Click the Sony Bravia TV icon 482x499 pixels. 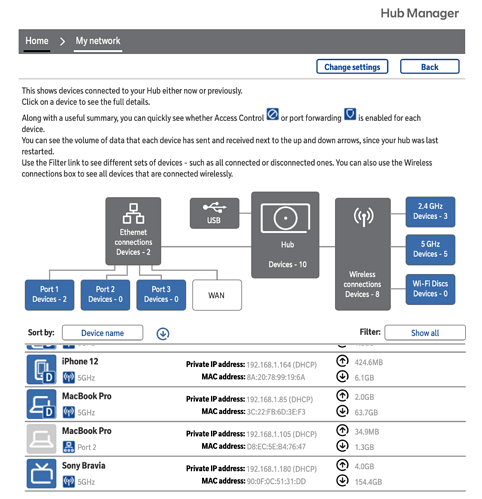click(42, 473)
